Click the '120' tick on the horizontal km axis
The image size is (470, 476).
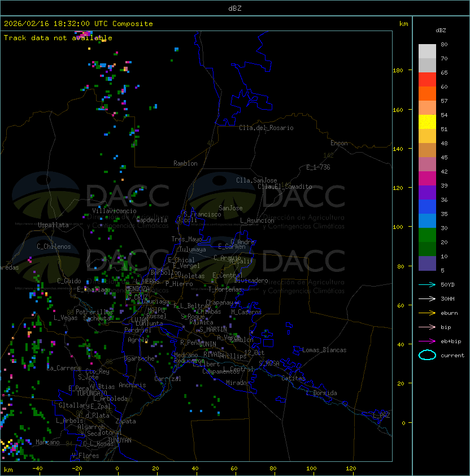[x=350, y=469]
